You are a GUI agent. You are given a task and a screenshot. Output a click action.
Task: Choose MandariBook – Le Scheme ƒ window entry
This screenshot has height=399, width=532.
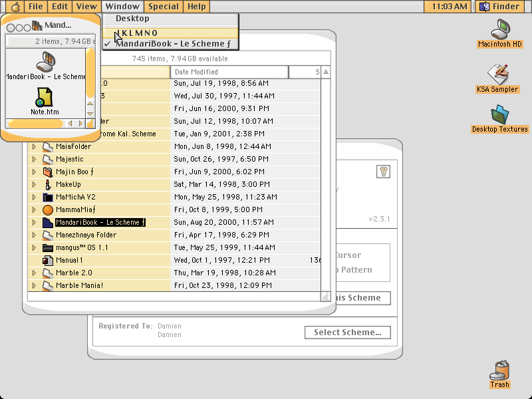click(171, 44)
